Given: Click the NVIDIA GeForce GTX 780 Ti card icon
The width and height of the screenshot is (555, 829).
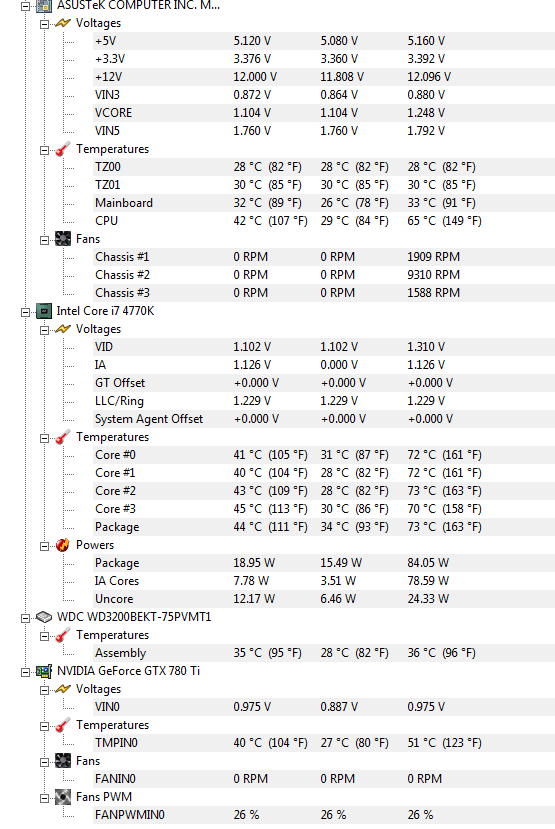Looking at the screenshot, I should 44,671.
